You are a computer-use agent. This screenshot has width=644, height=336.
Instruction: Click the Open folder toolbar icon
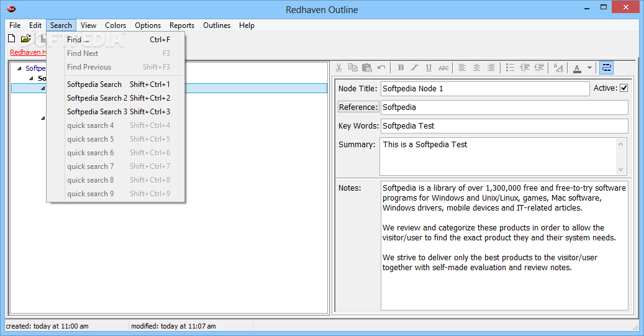coord(26,39)
